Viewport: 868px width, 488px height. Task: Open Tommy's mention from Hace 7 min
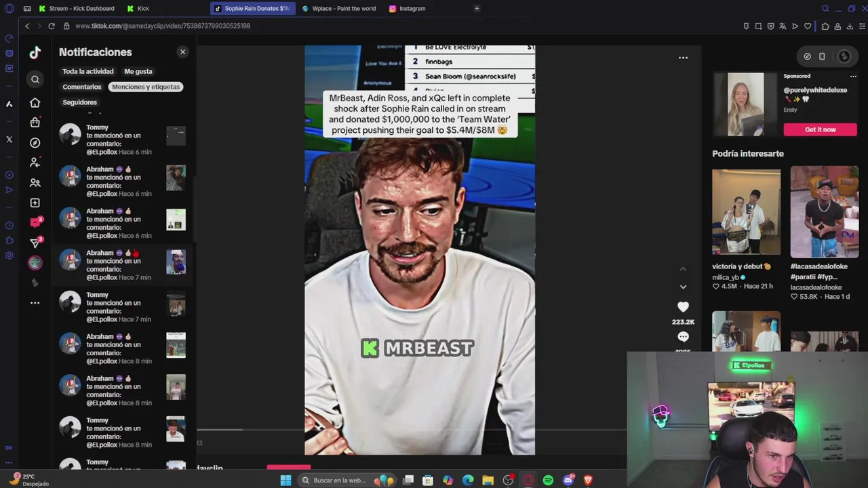[x=122, y=307]
